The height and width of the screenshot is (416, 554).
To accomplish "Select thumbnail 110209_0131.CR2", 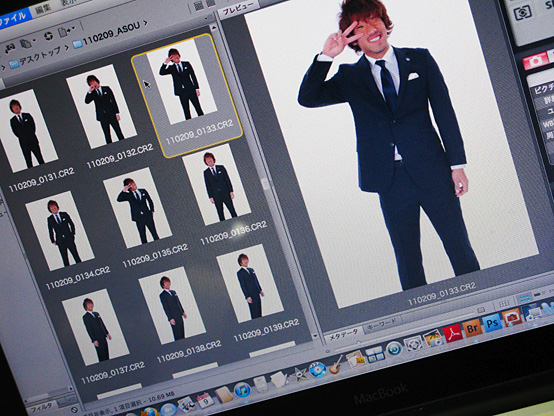I will tap(29, 131).
